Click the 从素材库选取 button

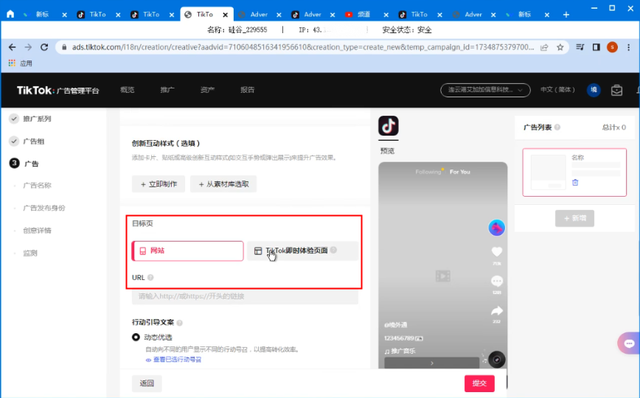click(223, 184)
